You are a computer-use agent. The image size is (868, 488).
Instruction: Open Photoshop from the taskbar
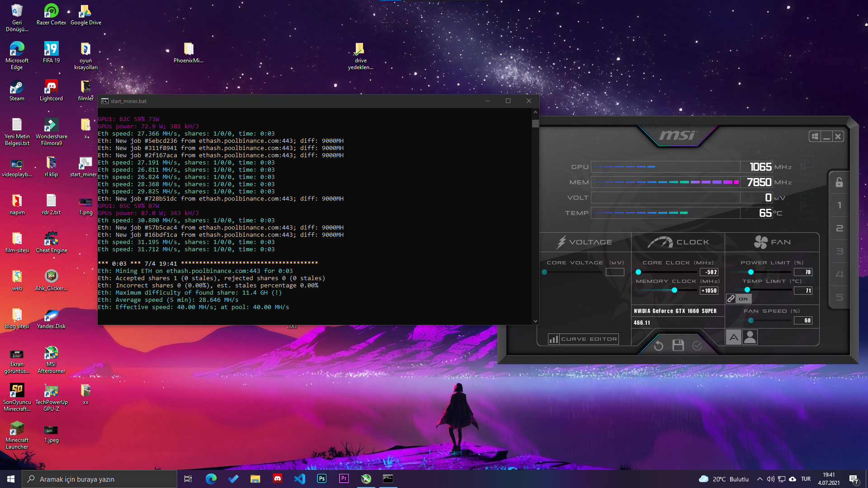pyautogui.click(x=322, y=479)
